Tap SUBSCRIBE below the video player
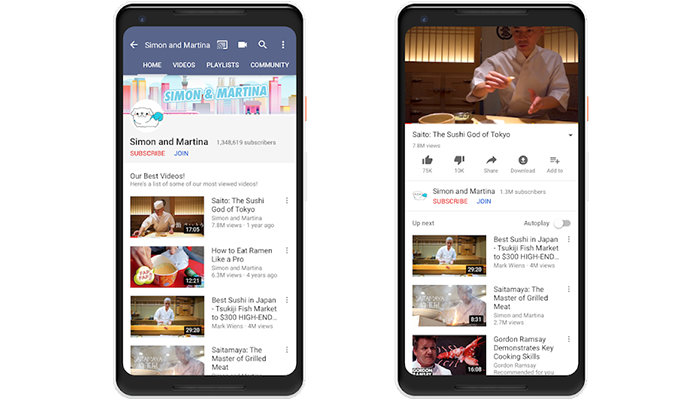The height and width of the screenshot is (400, 700). pyautogui.click(x=450, y=201)
